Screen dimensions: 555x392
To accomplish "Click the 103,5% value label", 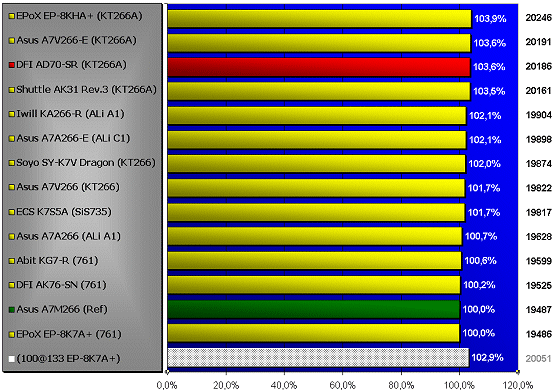I will click(x=489, y=91).
